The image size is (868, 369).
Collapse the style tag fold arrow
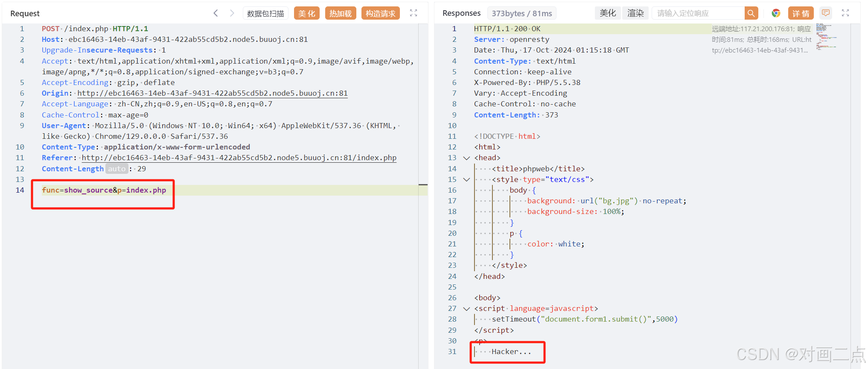(x=466, y=179)
